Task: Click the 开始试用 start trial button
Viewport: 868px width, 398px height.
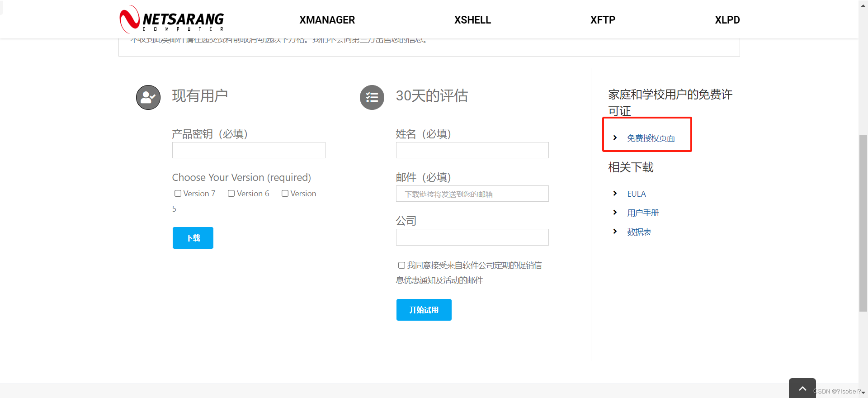Action: pos(424,310)
